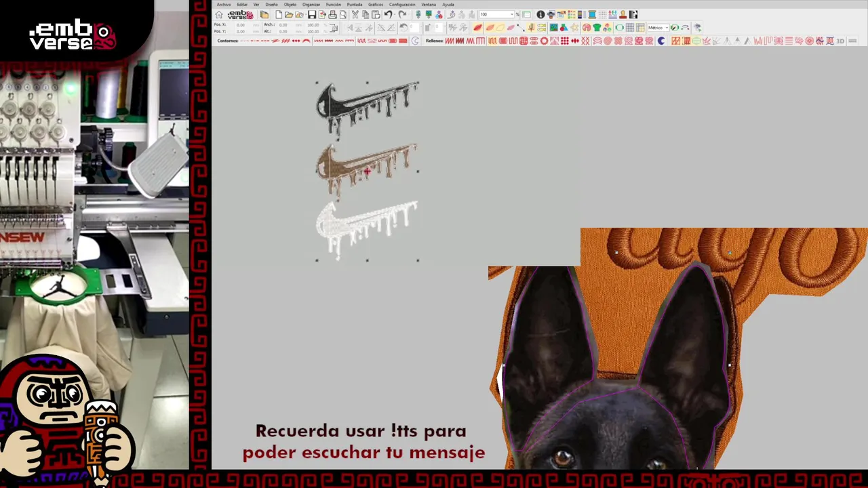The image size is (868, 488).
Task: Copy selection with the Copy icon
Action: [x=365, y=14]
